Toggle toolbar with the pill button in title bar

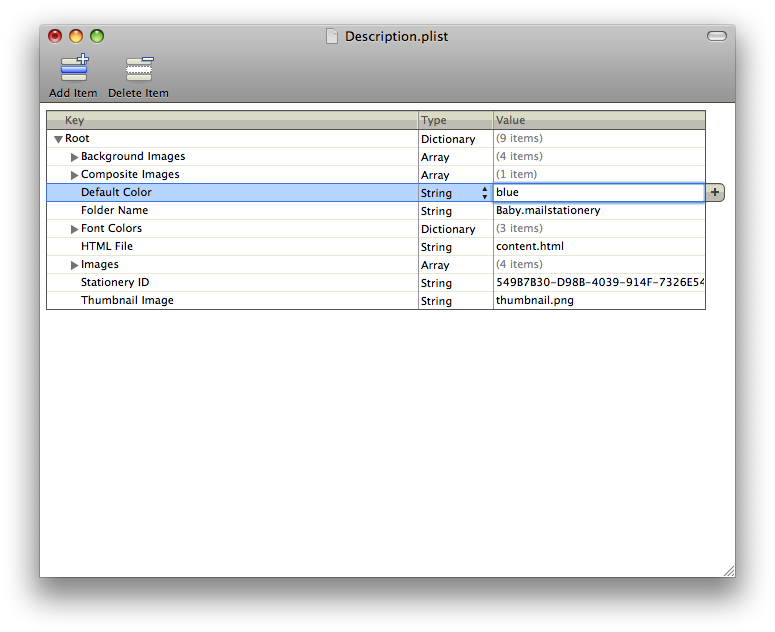(x=716, y=36)
